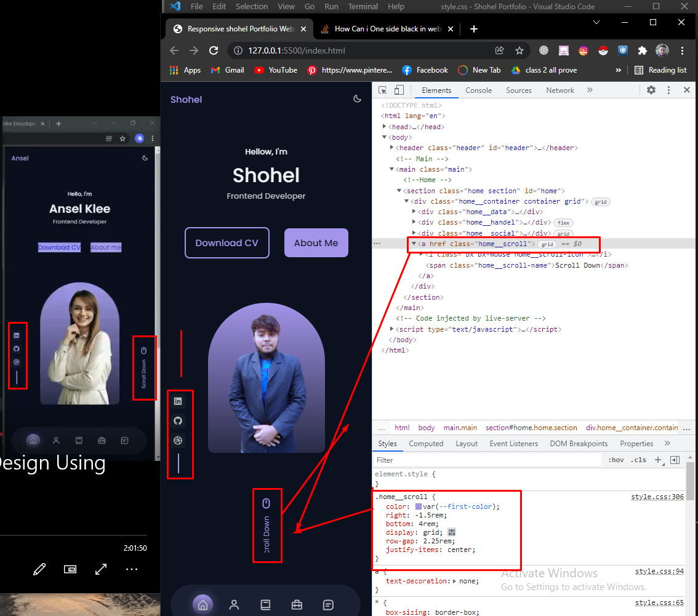Toggle device toolbar icon in DevTools
The image size is (698, 616).
point(399,90)
